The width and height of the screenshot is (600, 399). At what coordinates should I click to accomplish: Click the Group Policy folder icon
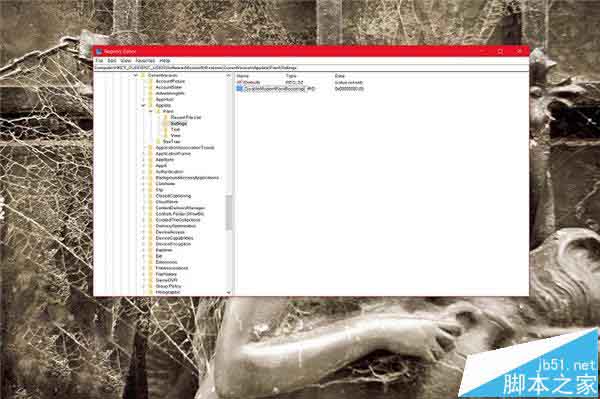[x=151, y=286]
